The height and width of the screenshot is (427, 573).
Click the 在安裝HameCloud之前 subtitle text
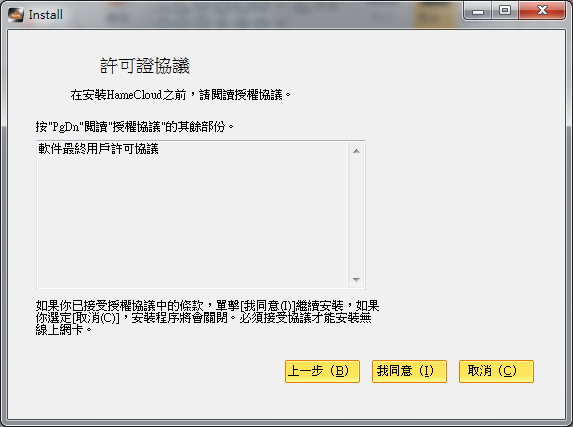[x=181, y=95]
